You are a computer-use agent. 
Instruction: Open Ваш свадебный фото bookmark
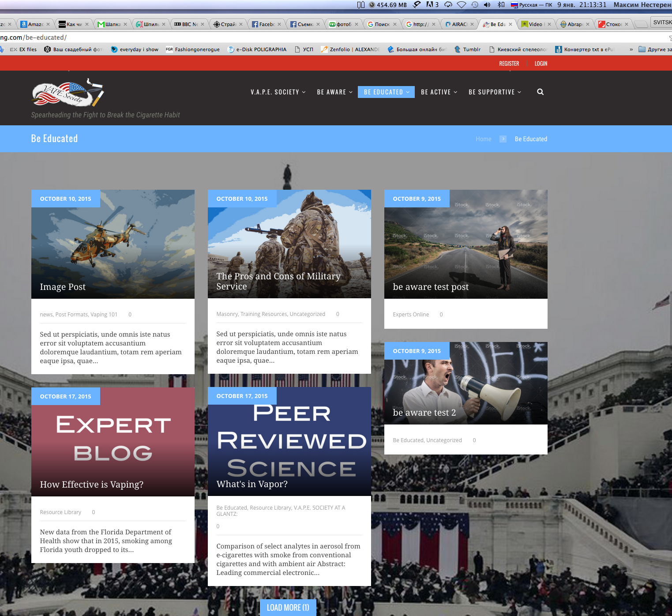pos(74,49)
